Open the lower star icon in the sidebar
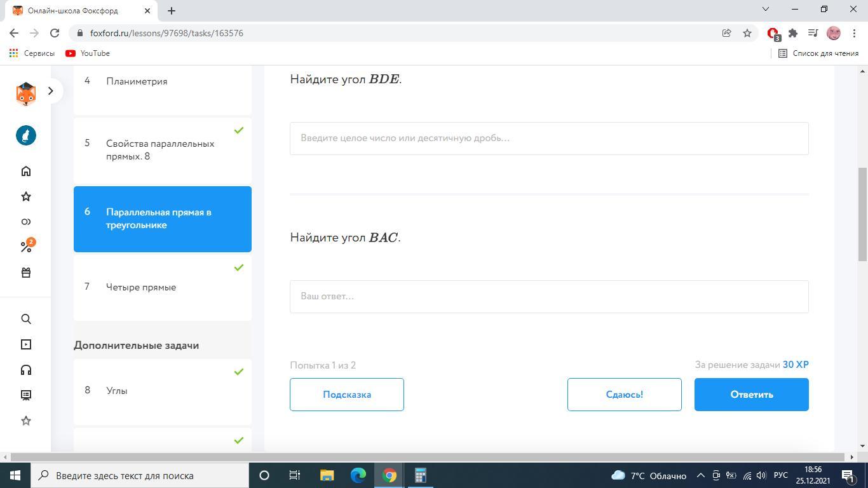868x488 pixels. point(26,421)
